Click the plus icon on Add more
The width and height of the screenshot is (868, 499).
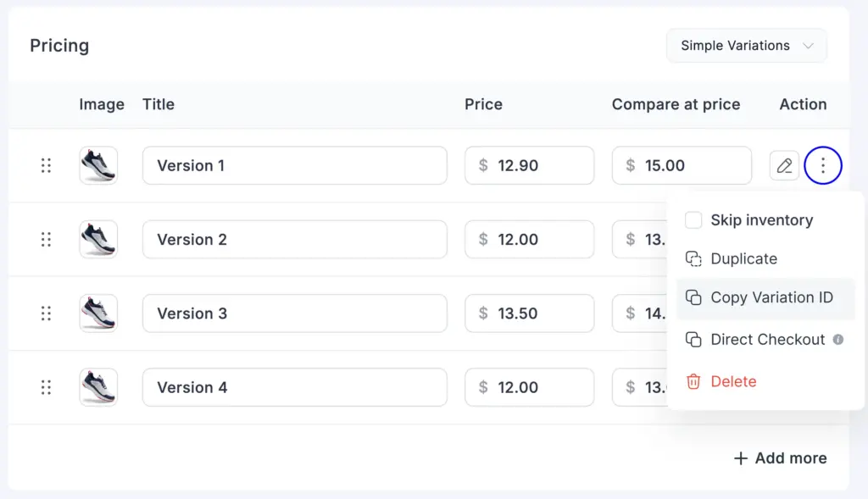tap(741, 457)
